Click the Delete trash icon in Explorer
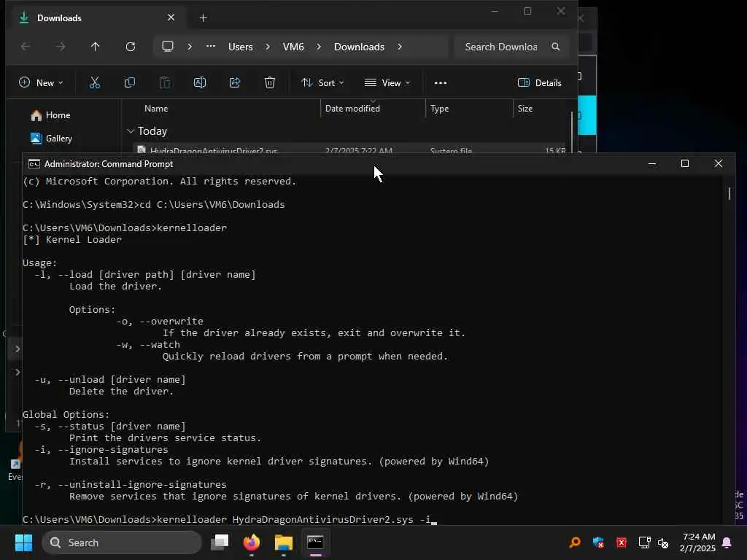This screenshot has height=560, width=747. click(270, 83)
